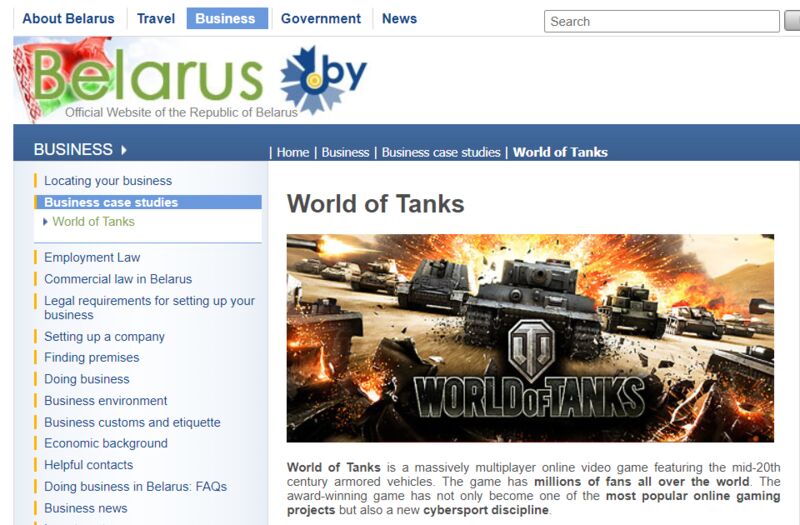The height and width of the screenshot is (525, 800).
Task: Open Business case studies breadcrumb link
Action: 441,153
